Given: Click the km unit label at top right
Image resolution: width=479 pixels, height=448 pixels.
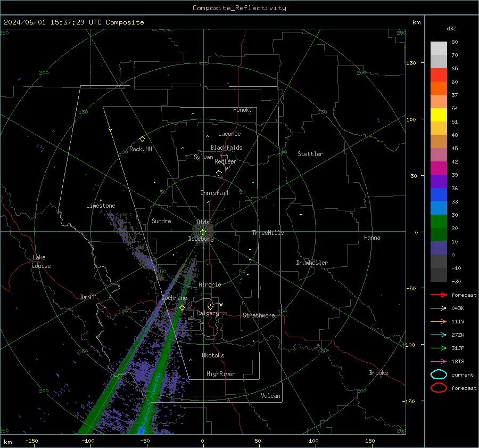Looking at the screenshot, I should tap(416, 22).
